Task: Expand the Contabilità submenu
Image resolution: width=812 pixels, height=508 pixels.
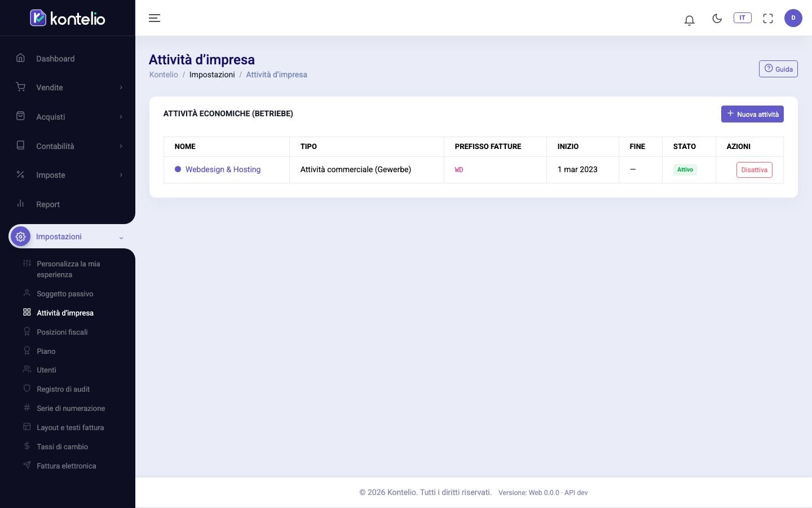Action: [x=68, y=146]
